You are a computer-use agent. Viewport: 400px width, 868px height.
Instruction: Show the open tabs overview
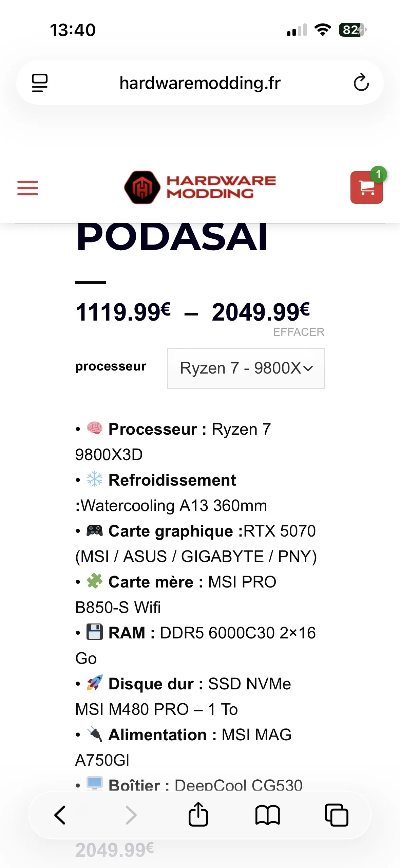pyautogui.click(x=337, y=815)
